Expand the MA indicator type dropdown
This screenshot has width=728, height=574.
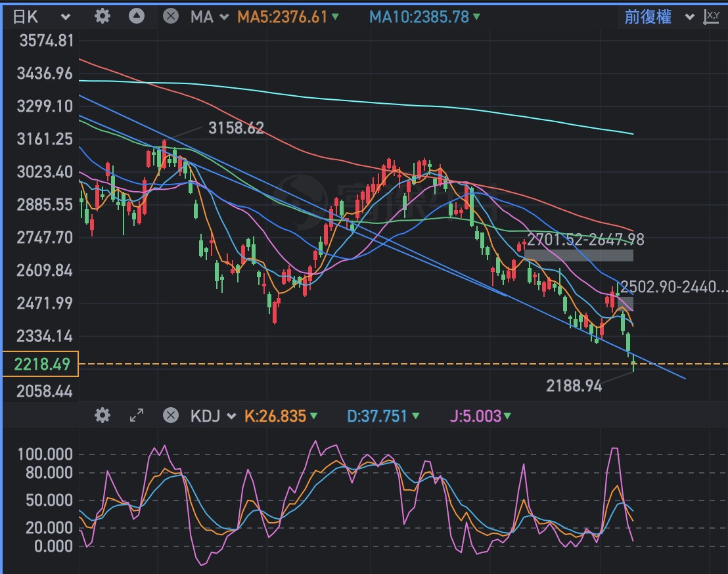(x=210, y=17)
